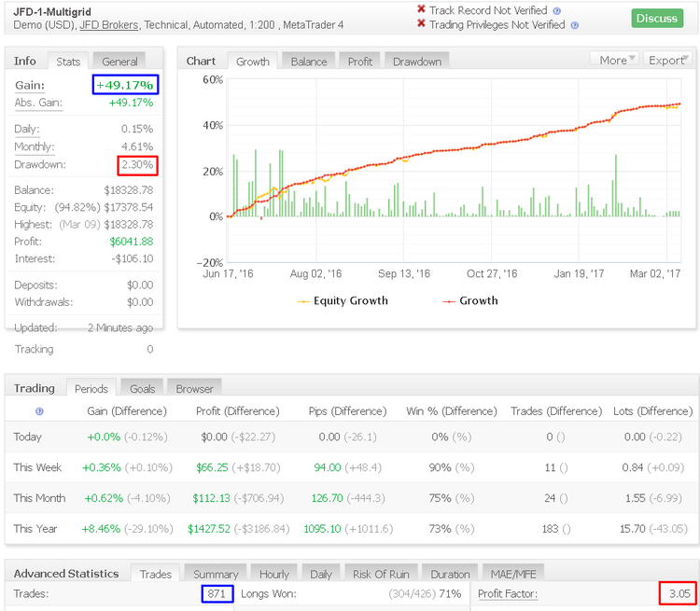
Task: Click the red Growth legend marker
Action: click(x=448, y=301)
